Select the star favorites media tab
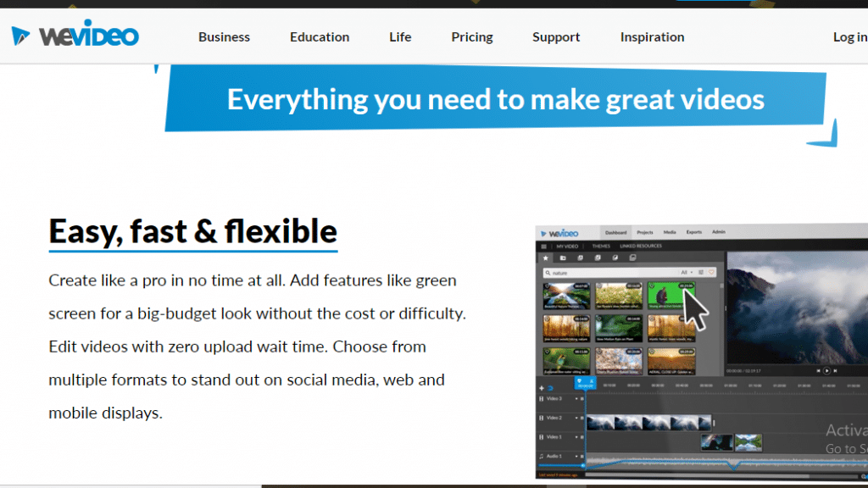Image resolution: width=868 pixels, height=488 pixels. point(546,258)
